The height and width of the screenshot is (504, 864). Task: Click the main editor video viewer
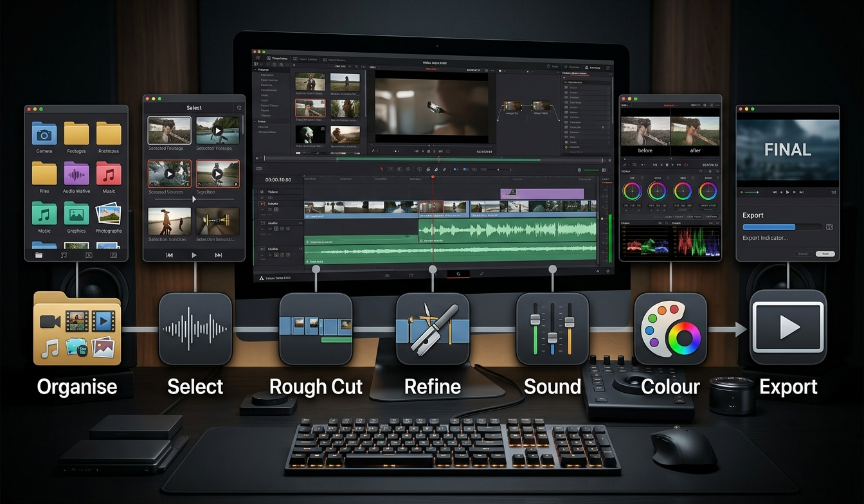431,107
